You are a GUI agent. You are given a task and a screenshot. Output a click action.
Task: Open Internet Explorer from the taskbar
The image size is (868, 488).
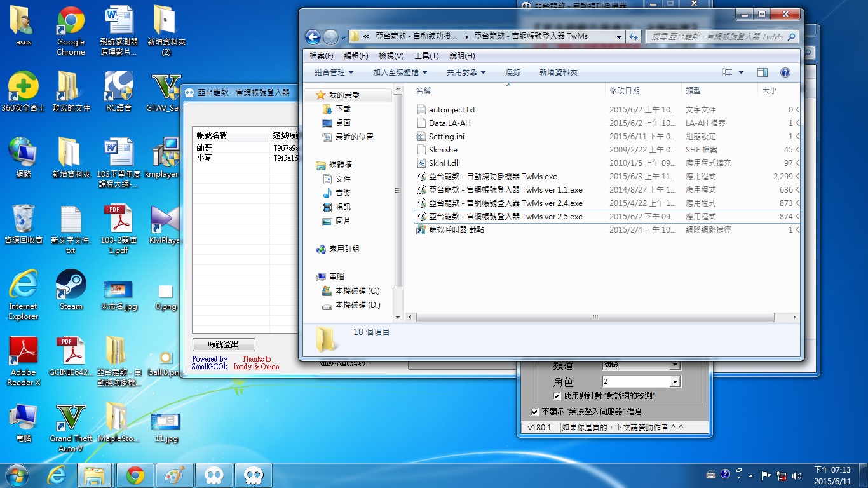(x=57, y=475)
